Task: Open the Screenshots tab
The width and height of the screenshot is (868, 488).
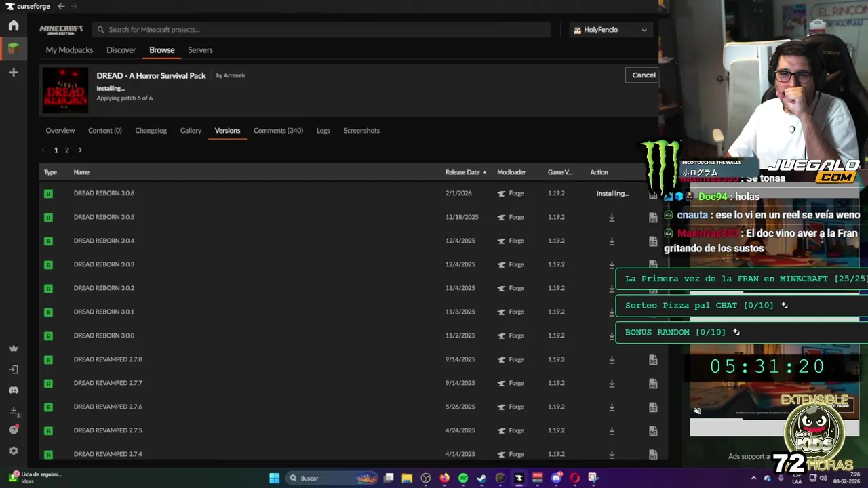Action: pos(361,131)
